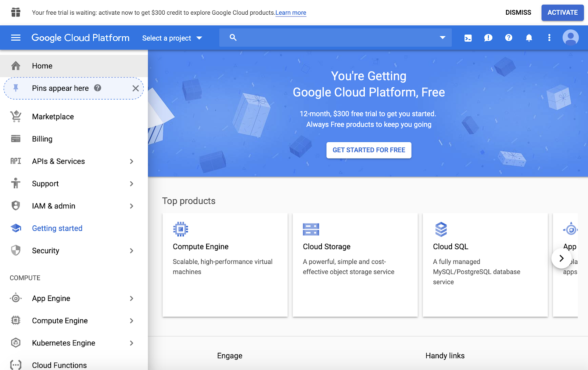Screen dimensions: 588x370
Task: Click the API icon for APIs & Services
Action: (x=16, y=161)
